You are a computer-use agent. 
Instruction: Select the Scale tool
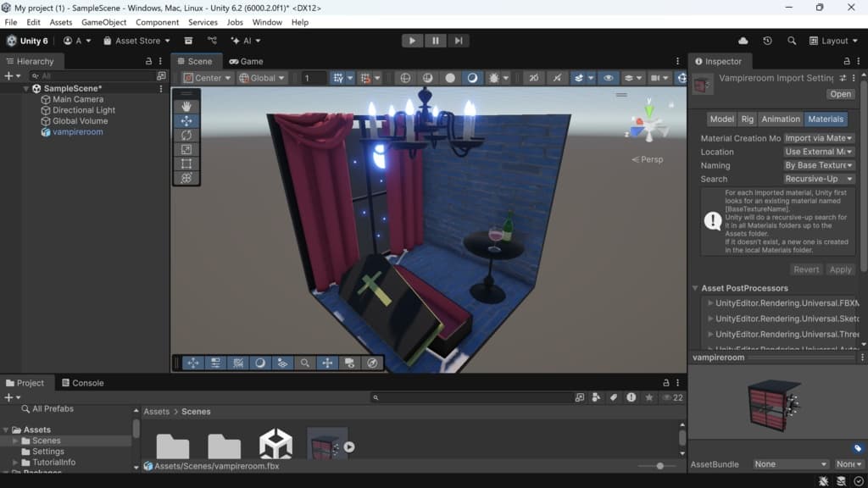click(x=186, y=149)
